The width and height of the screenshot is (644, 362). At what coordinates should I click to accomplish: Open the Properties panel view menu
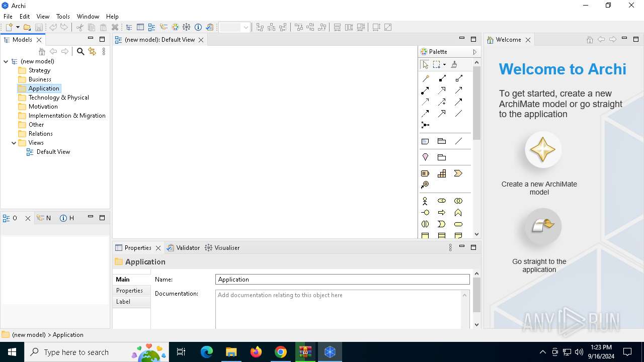coord(450,247)
